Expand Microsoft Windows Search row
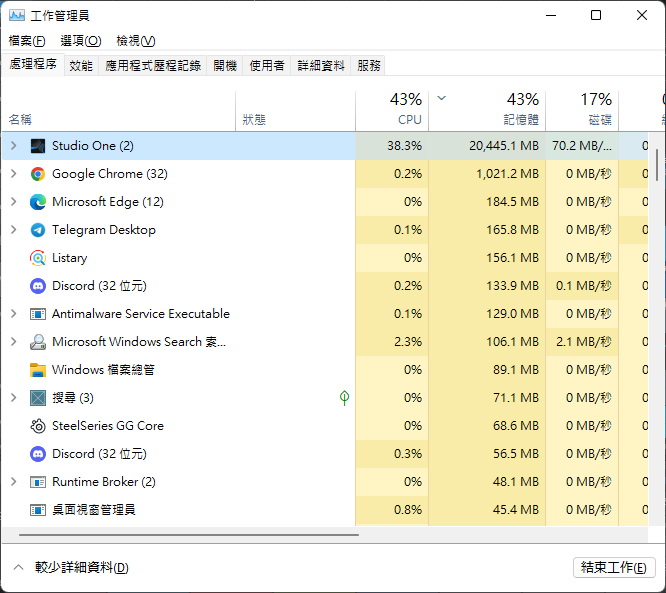This screenshot has width=666, height=593. click(x=14, y=342)
